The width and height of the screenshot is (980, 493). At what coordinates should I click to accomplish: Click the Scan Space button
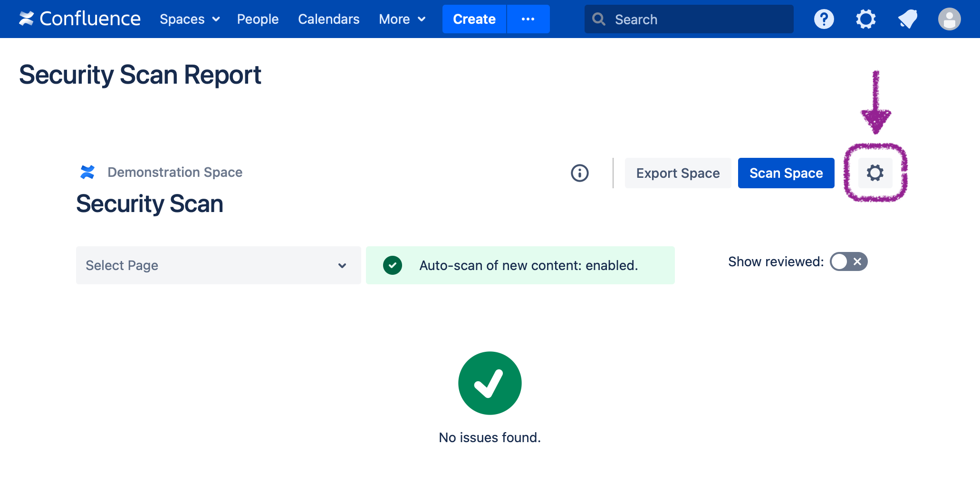pos(786,173)
